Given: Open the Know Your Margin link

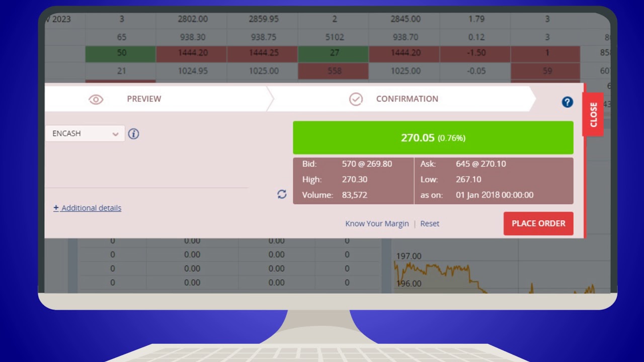Looking at the screenshot, I should [x=377, y=224].
